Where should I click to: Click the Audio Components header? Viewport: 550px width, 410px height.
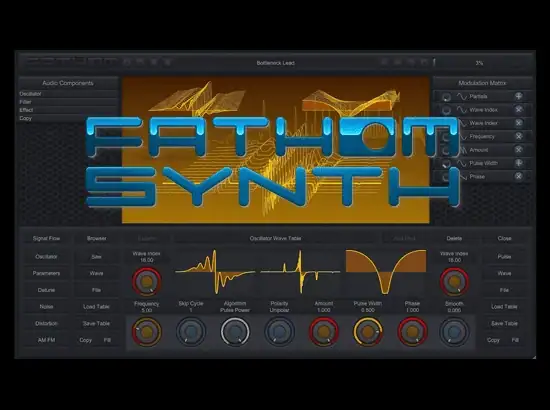point(68,83)
